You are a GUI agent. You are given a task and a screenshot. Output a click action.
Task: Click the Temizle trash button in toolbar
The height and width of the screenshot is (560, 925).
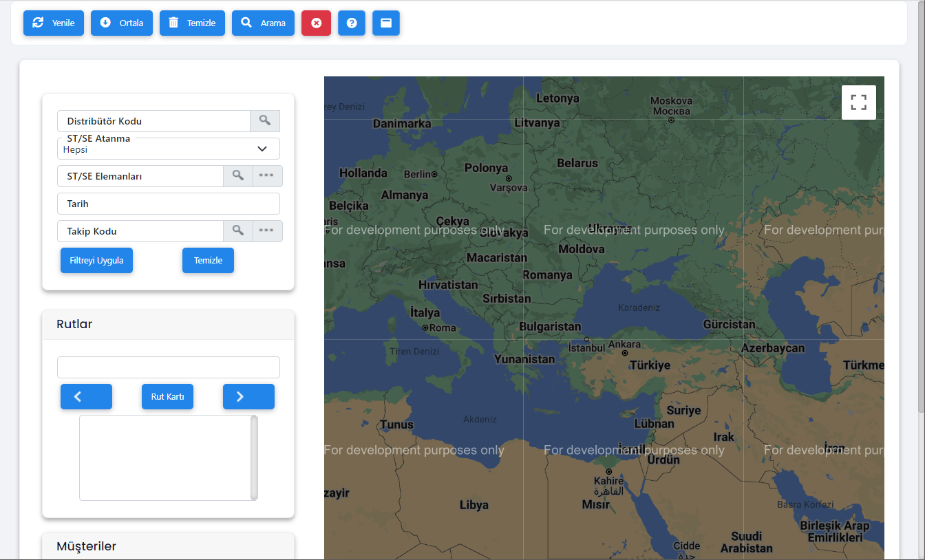click(192, 23)
